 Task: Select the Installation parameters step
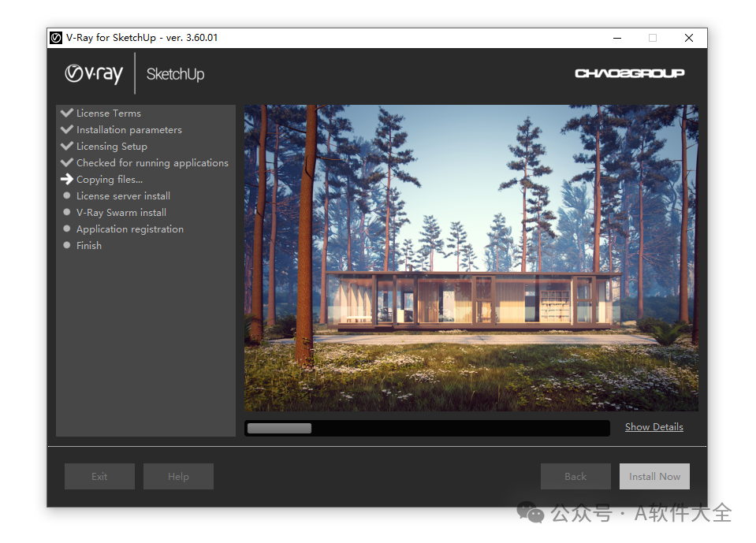click(x=129, y=130)
